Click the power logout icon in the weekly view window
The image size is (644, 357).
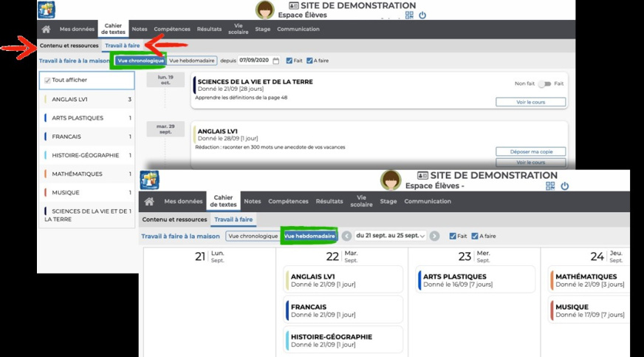click(x=565, y=186)
